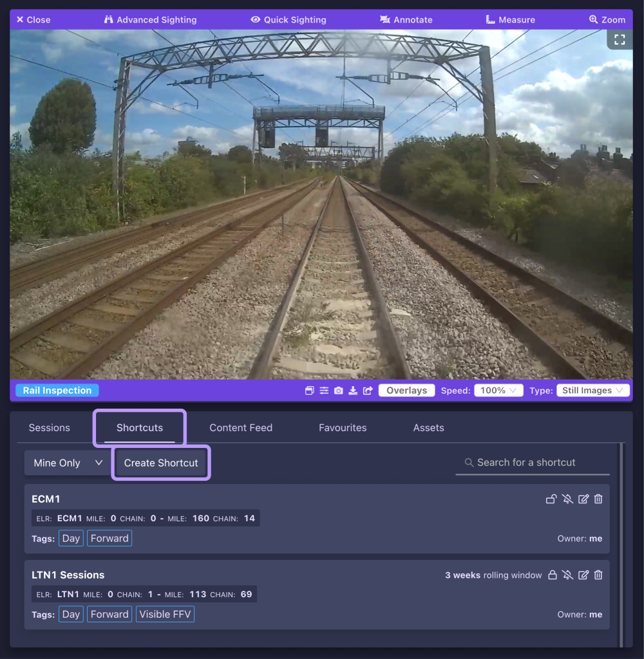
Task: Edit the ECM1 shortcut
Action: (583, 499)
